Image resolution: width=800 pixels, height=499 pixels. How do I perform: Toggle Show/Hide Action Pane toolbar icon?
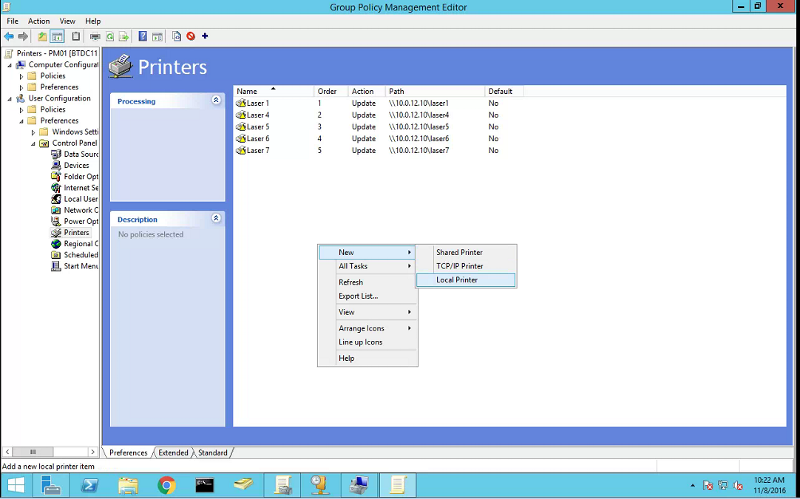158,36
